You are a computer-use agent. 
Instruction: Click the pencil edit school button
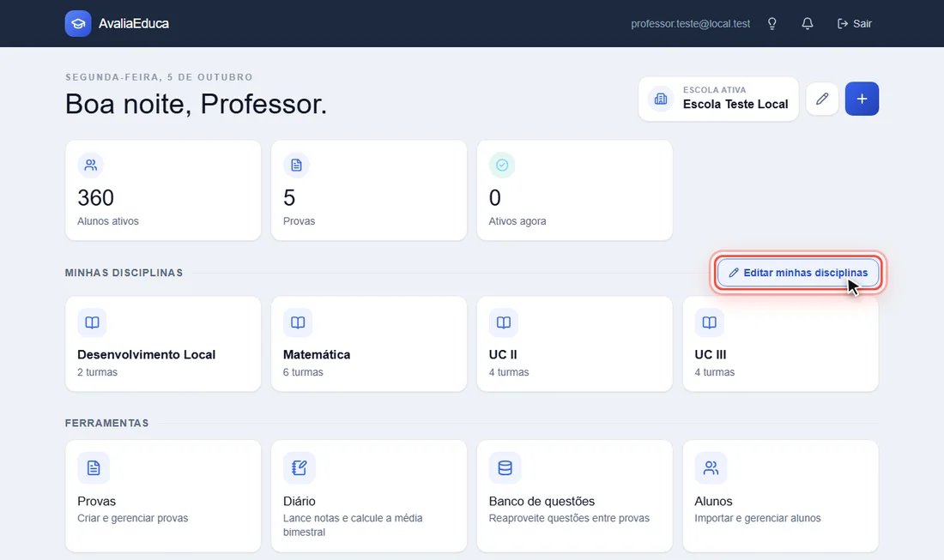coord(822,99)
